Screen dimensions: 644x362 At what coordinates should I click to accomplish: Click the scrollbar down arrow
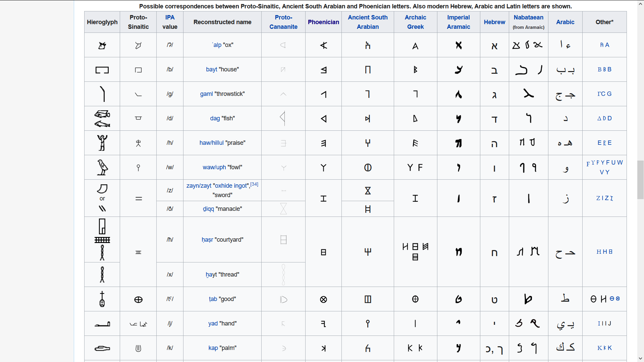(640, 359)
